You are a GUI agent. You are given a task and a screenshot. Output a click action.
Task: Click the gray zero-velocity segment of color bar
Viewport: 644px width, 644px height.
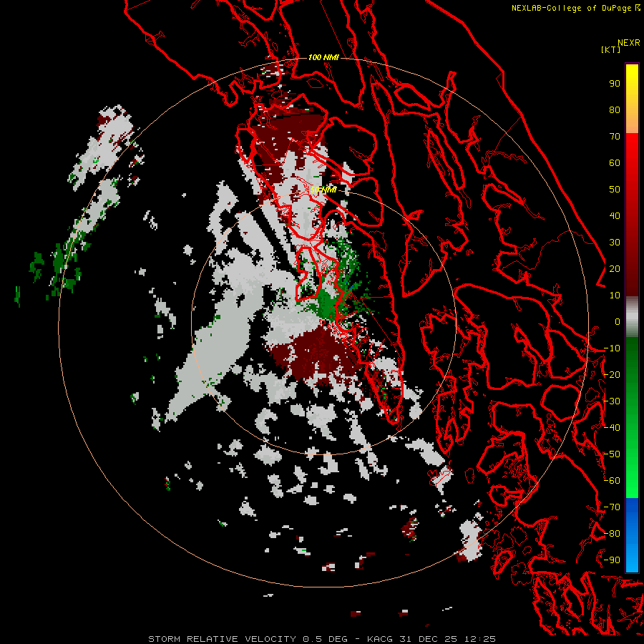[632, 317]
